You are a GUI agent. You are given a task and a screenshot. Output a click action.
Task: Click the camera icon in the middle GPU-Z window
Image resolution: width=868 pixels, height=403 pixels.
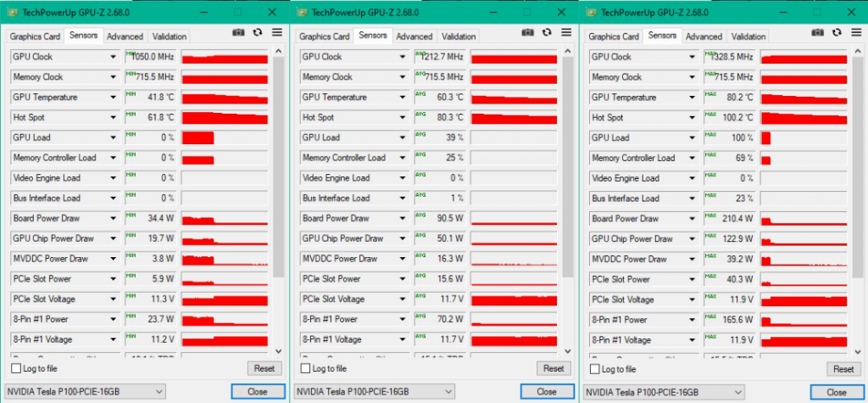(x=527, y=32)
